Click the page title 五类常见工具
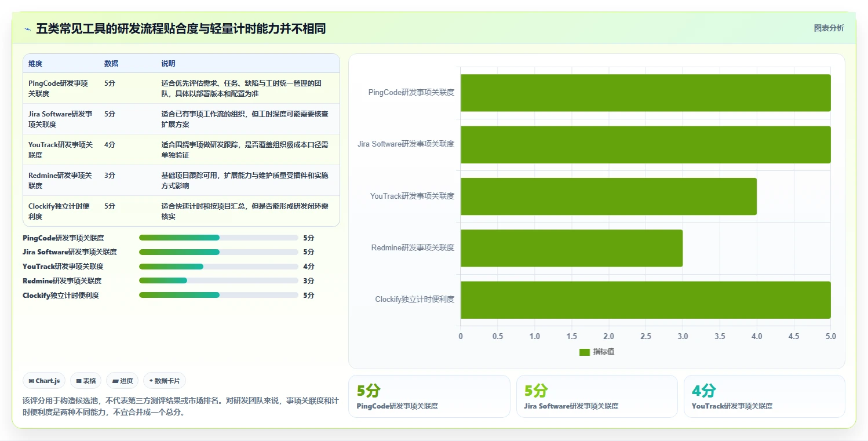Viewport: 868px width, 441px height. pyautogui.click(x=181, y=28)
